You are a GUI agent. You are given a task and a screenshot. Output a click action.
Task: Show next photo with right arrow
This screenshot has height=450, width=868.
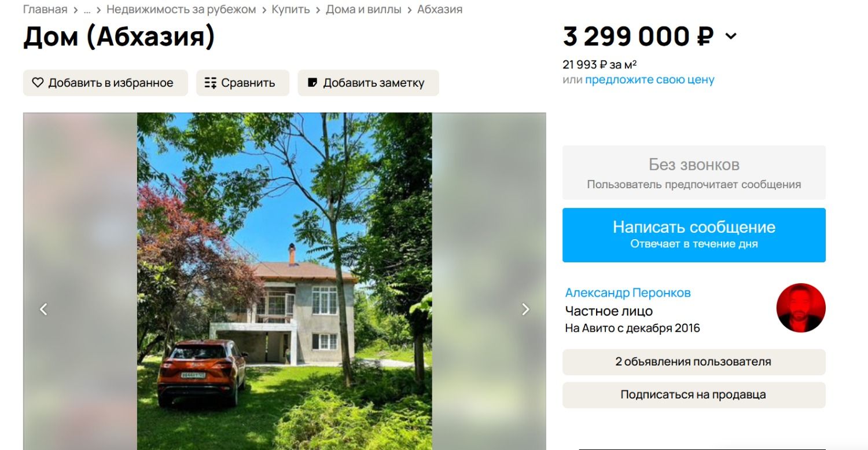[525, 309]
